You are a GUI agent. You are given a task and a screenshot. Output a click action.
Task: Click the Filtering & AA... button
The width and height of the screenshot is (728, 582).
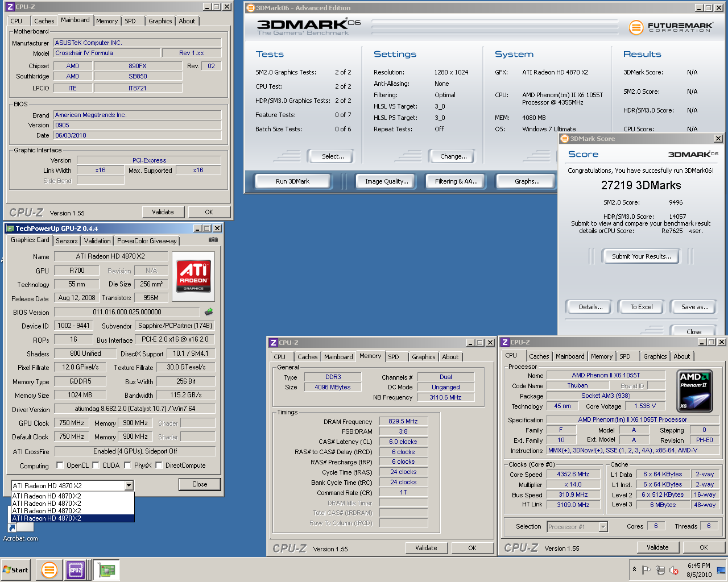(456, 181)
